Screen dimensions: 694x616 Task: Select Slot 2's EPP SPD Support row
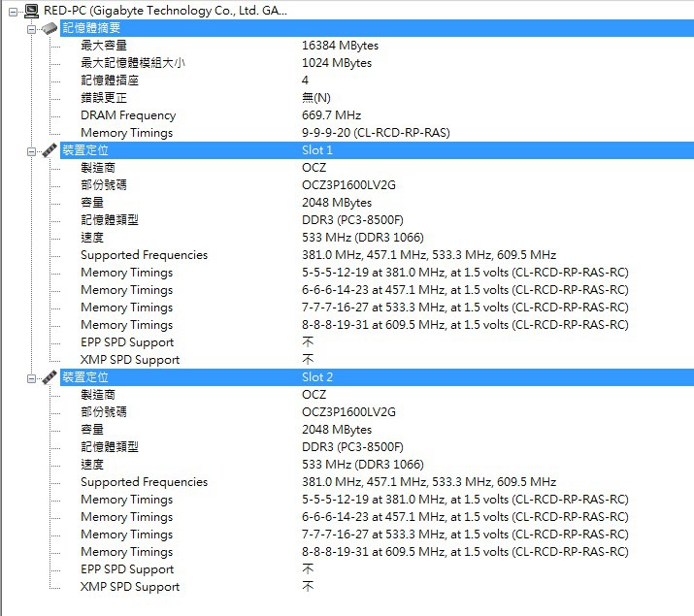tap(127, 569)
